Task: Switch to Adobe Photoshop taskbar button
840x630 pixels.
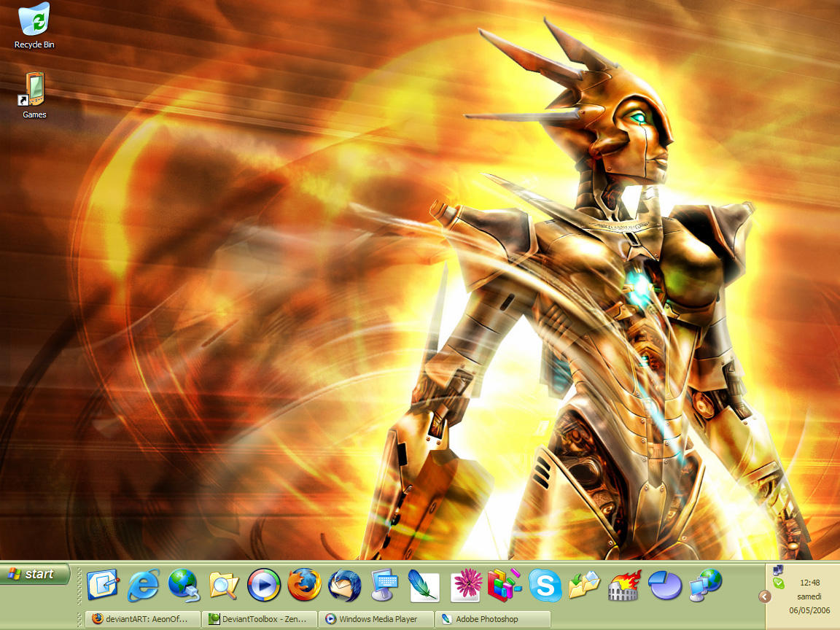Action: 493,619
